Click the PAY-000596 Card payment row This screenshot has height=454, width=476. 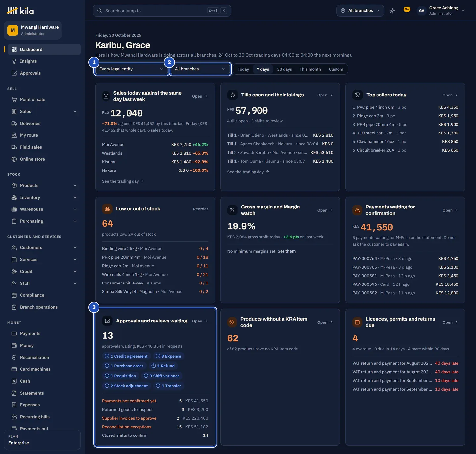[x=405, y=284]
